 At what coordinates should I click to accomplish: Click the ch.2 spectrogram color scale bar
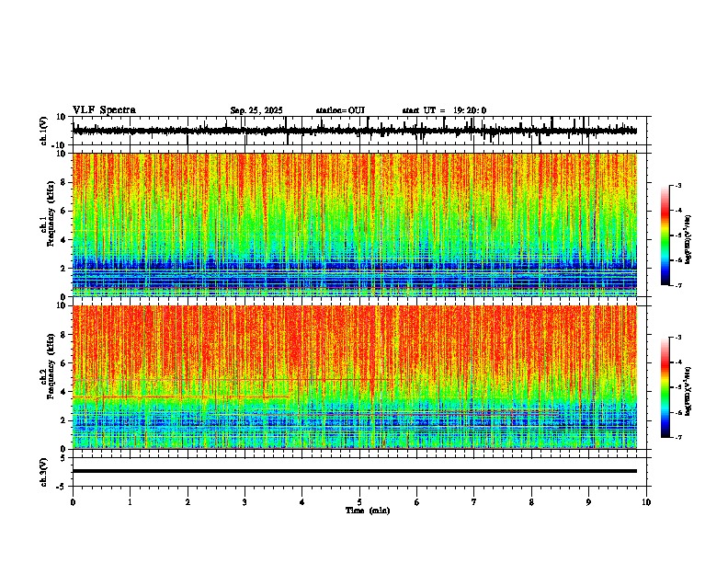[x=665, y=387]
